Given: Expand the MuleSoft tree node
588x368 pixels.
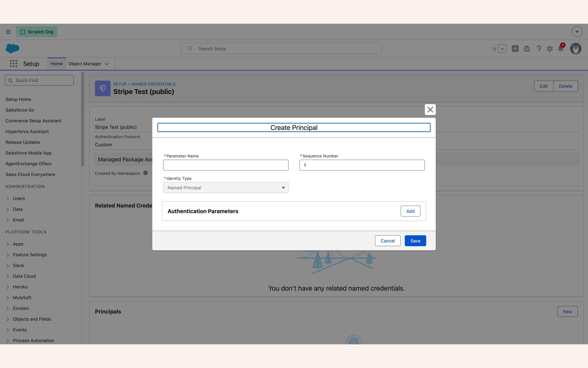Looking at the screenshot, I should [x=8, y=298].
